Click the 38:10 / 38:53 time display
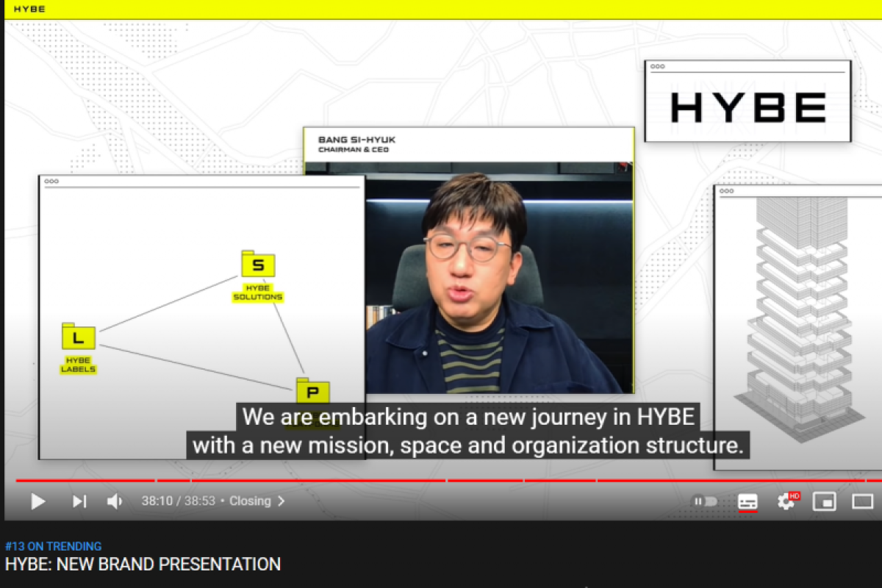 click(178, 501)
